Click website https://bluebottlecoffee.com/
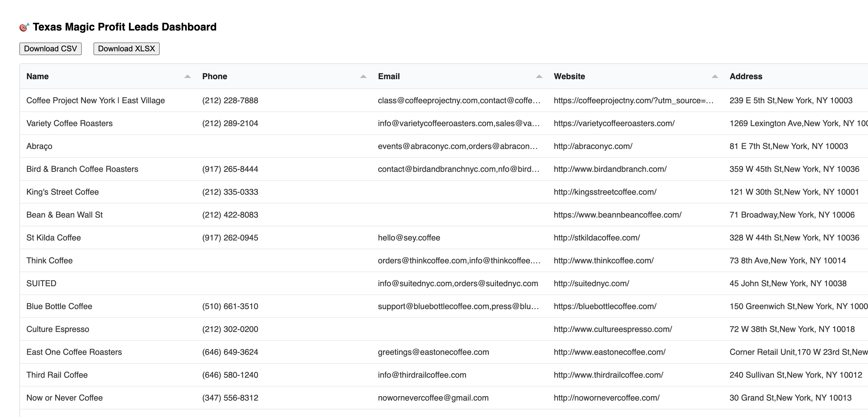The width and height of the screenshot is (868, 417). click(x=605, y=306)
